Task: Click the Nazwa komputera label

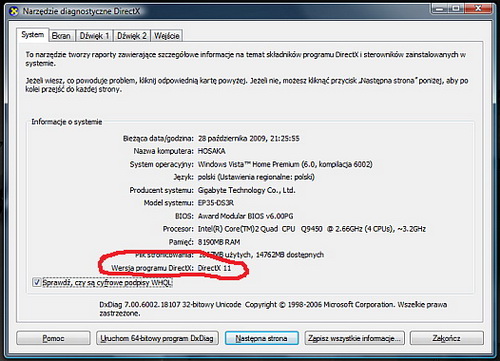Action: 164,151
